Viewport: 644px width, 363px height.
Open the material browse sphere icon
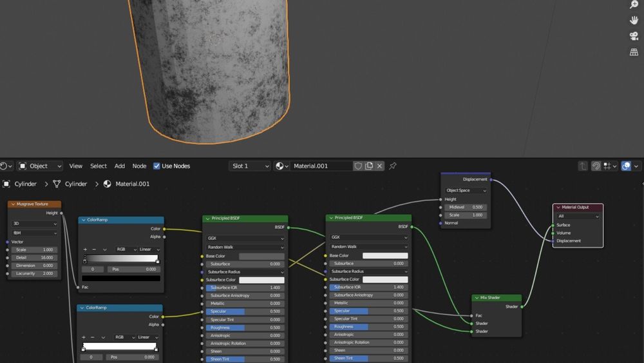pyautogui.click(x=281, y=166)
